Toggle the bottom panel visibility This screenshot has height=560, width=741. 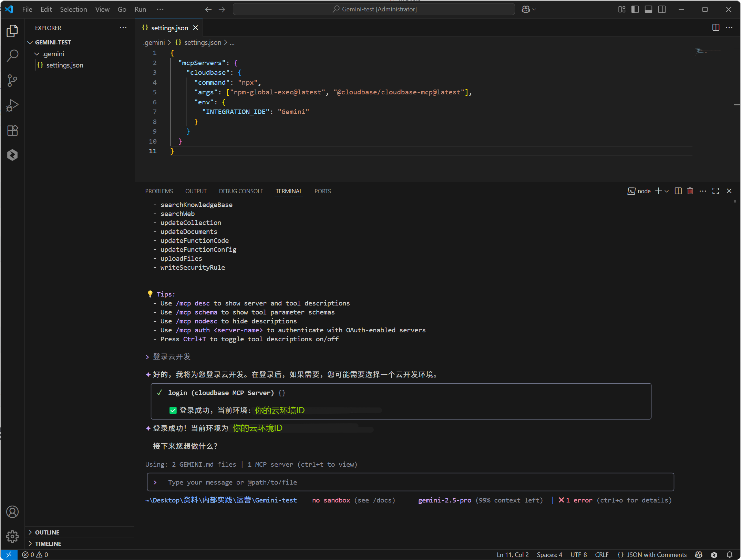pos(648,9)
